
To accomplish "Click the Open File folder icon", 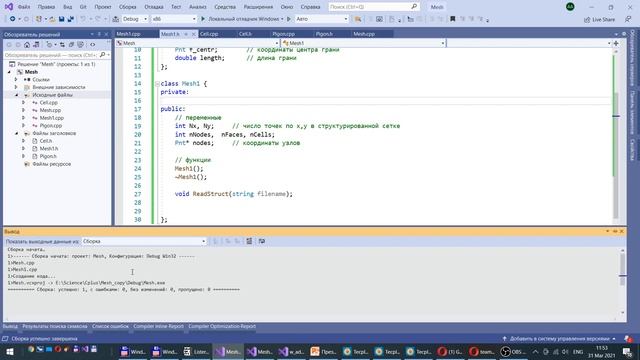I will point(52,19).
